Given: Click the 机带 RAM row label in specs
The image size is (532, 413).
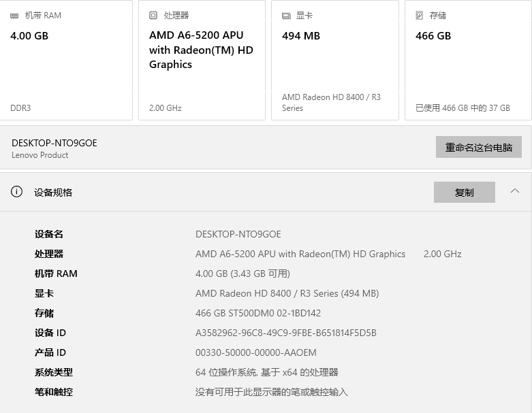Looking at the screenshot, I should coord(56,274).
